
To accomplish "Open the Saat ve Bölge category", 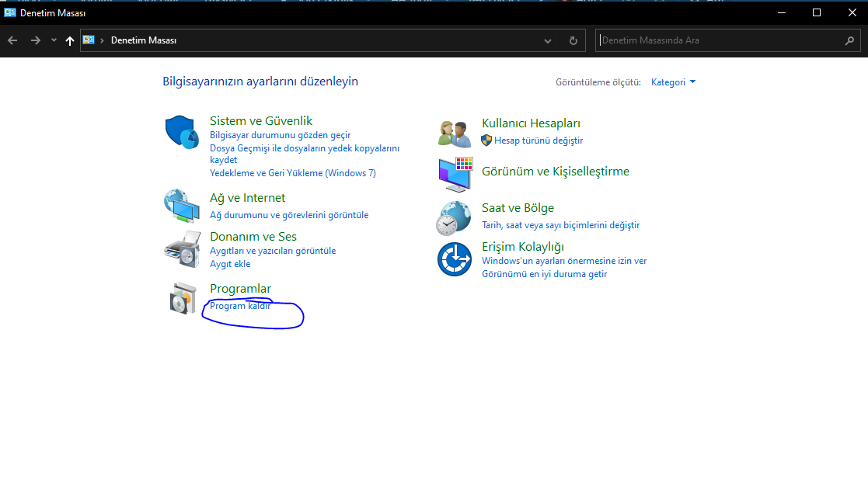I will click(518, 208).
